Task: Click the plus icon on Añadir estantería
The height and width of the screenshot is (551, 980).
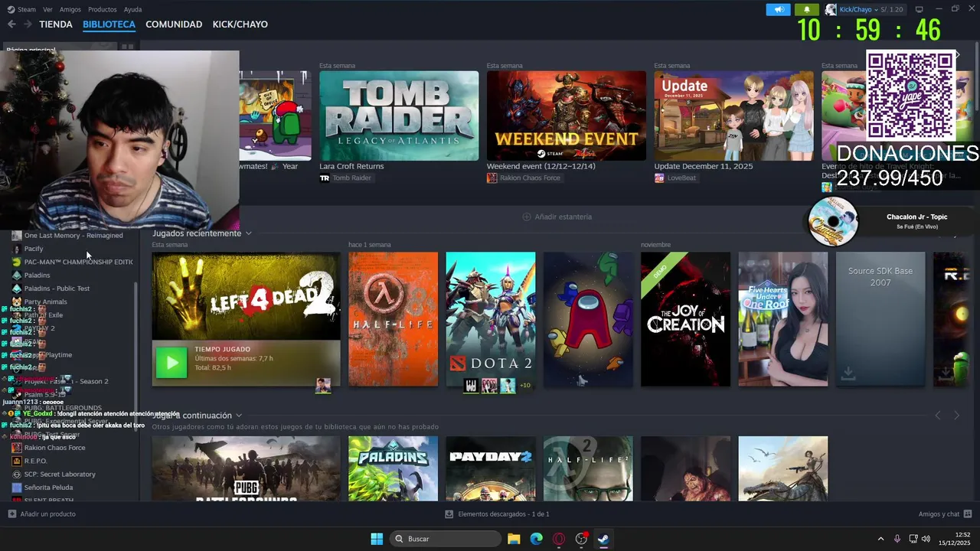Action: click(x=527, y=217)
